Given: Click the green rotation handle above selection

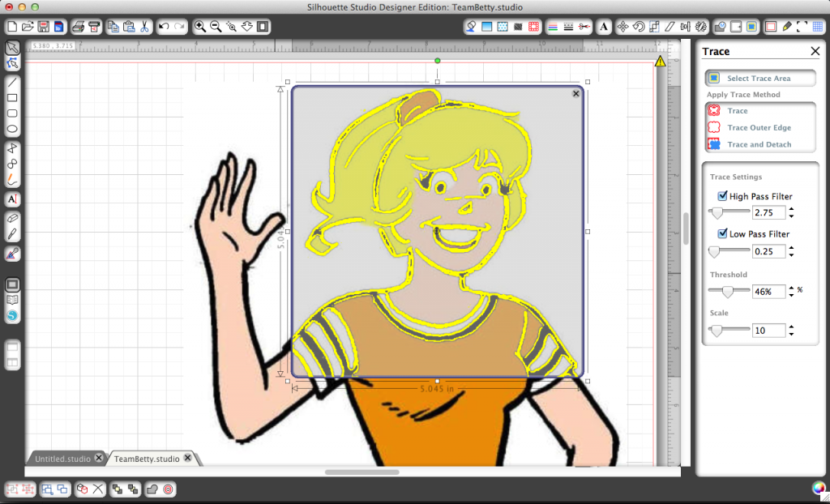Looking at the screenshot, I should [437, 61].
